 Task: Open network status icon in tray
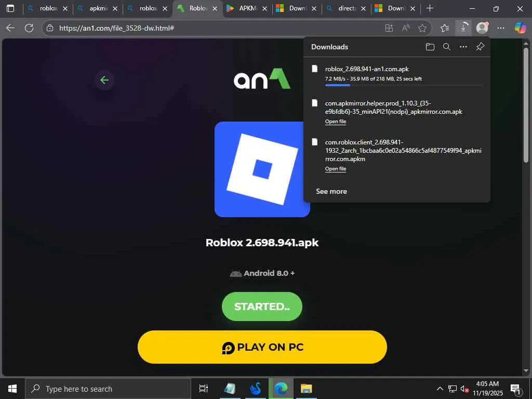(x=453, y=389)
